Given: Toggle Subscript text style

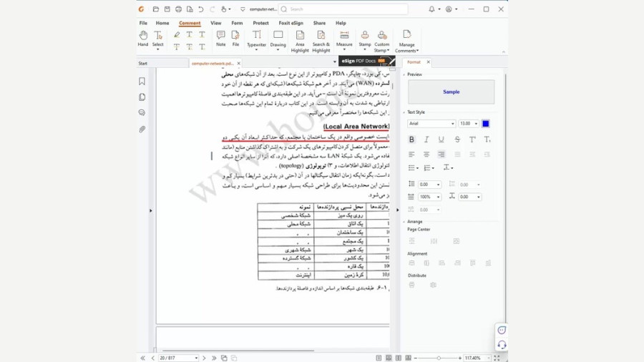Looking at the screenshot, I should pos(487,140).
